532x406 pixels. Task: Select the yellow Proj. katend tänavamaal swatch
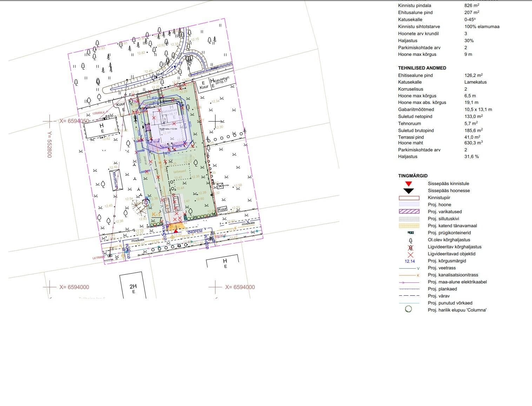click(x=409, y=226)
